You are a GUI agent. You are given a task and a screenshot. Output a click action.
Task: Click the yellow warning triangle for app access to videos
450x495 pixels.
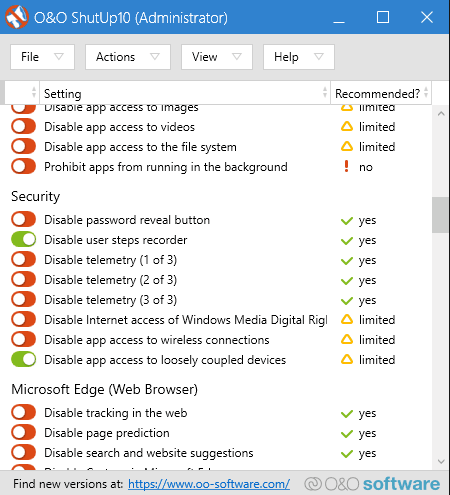(x=347, y=126)
